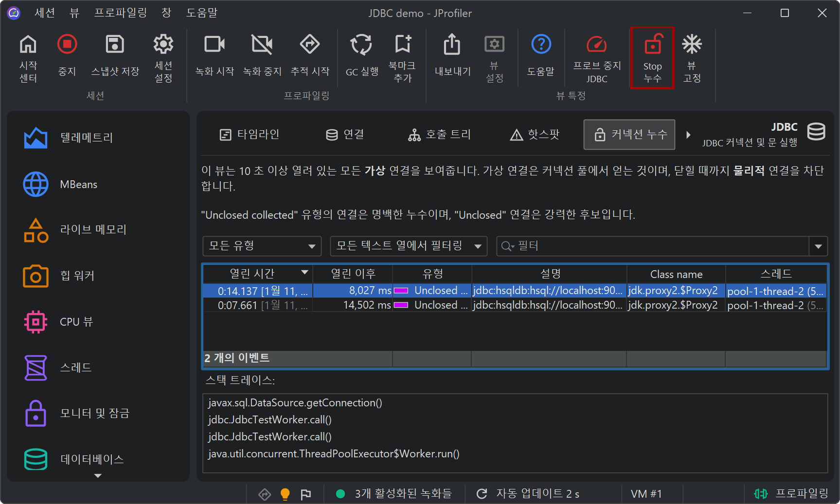Switch to the 핫스팟 tab
The width and height of the screenshot is (840, 504).
(x=535, y=135)
